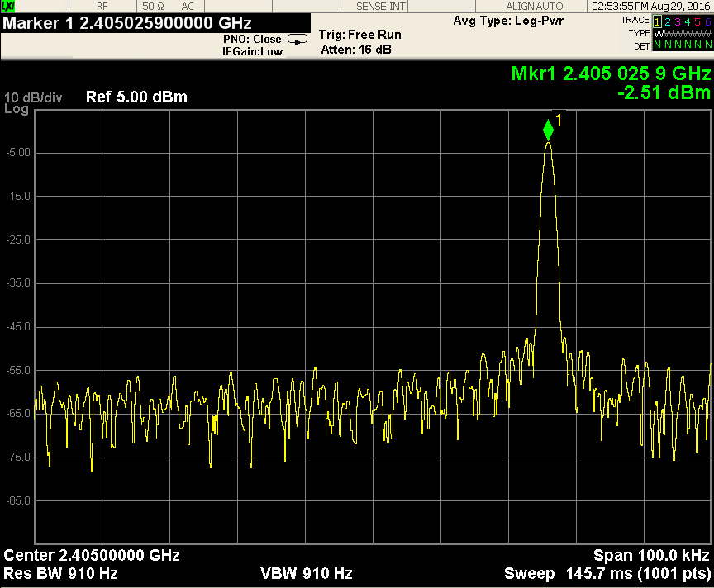Click the Avg Type: Log-Pwr text
Image resolution: width=714 pixels, height=588 pixels.
(x=508, y=21)
